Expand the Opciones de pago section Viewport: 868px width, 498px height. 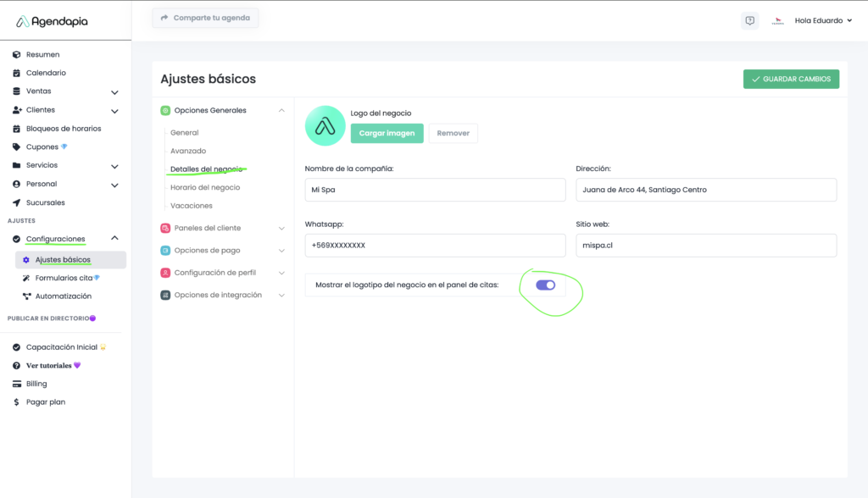pyautogui.click(x=281, y=251)
